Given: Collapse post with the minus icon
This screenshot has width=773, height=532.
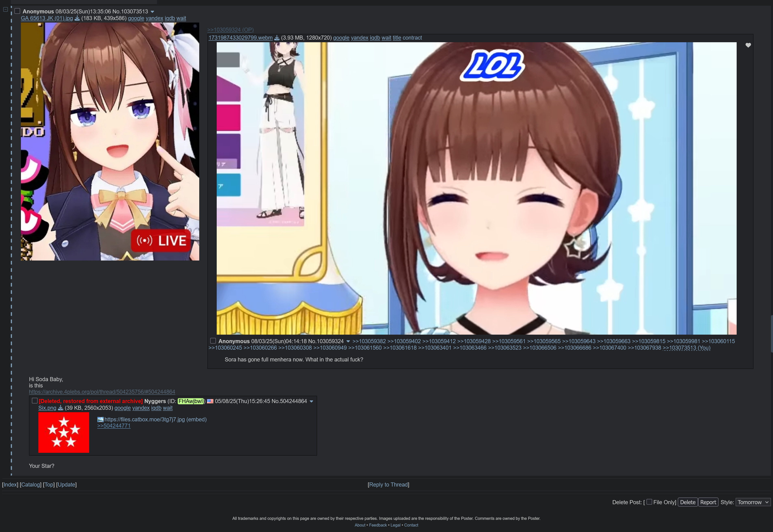Looking at the screenshot, I should [x=5, y=10].
